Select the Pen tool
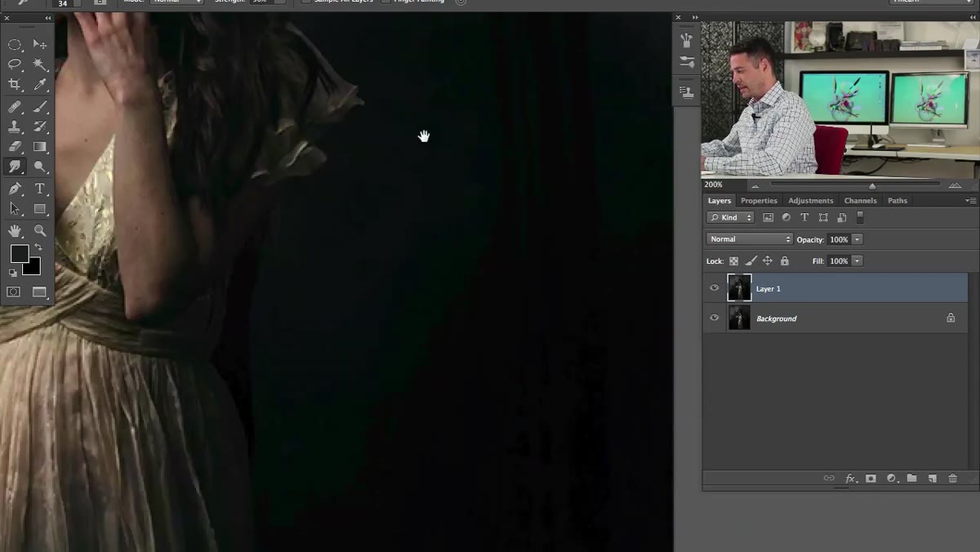This screenshot has width=980, height=552. pyautogui.click(x=15, y=189)
